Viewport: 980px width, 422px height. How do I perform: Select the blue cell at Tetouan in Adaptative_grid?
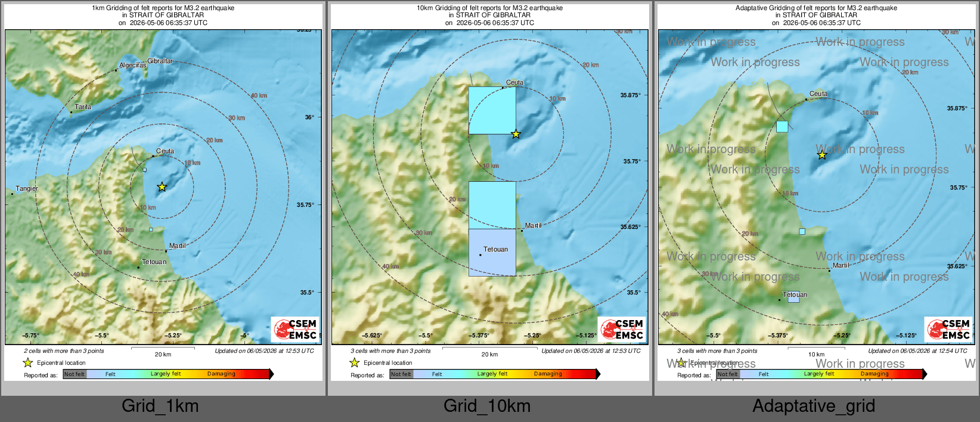(x=793, y=297)
